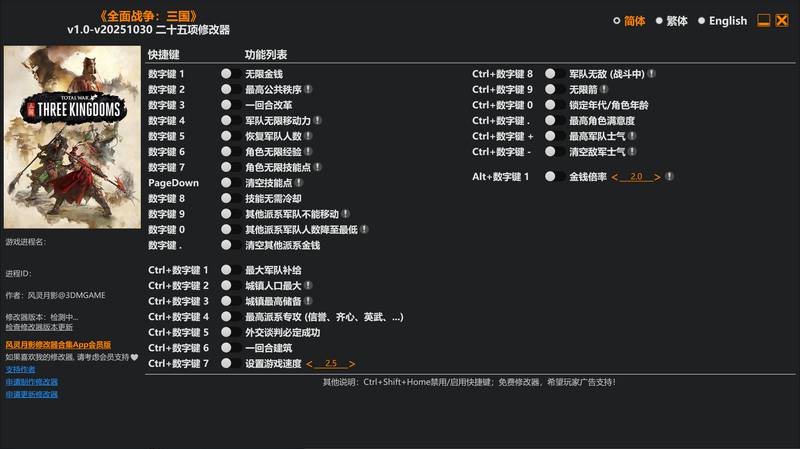Enable 最高军队士气 toggle
Viewport: 800px width, 449px height.
pos(555,136)
